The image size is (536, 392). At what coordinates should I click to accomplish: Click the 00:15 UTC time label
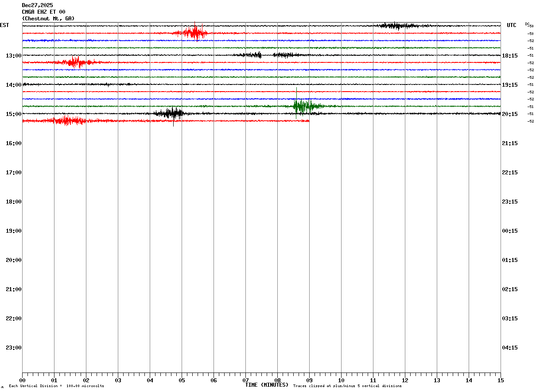click(x=510, y=231)
